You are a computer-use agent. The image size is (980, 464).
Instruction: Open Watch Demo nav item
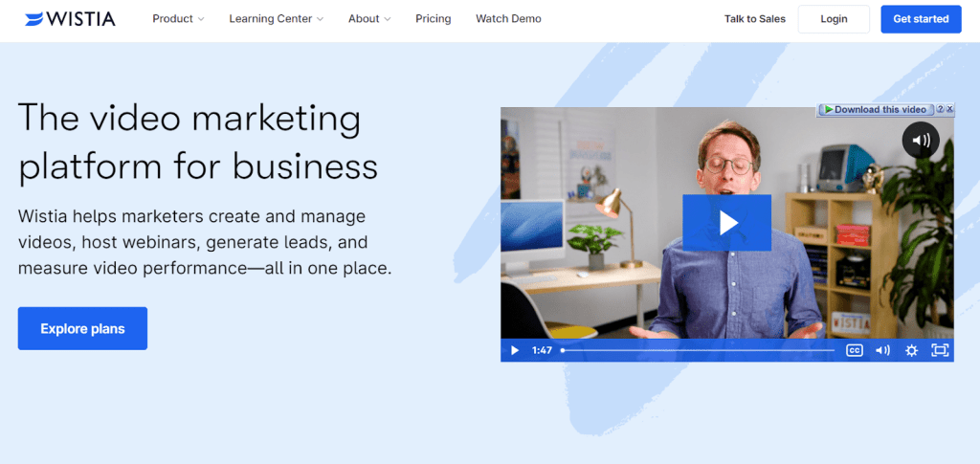tap(509, 19)
